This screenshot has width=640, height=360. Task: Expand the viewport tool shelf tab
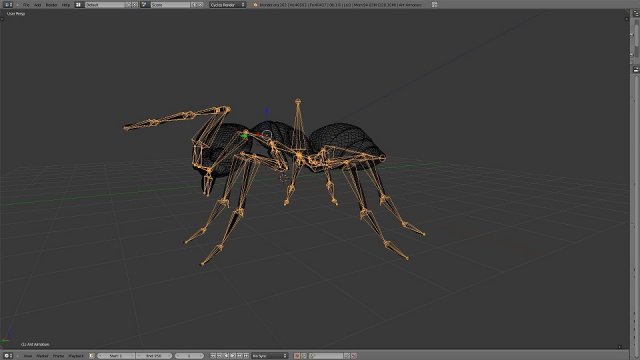[x=2, y=18]
